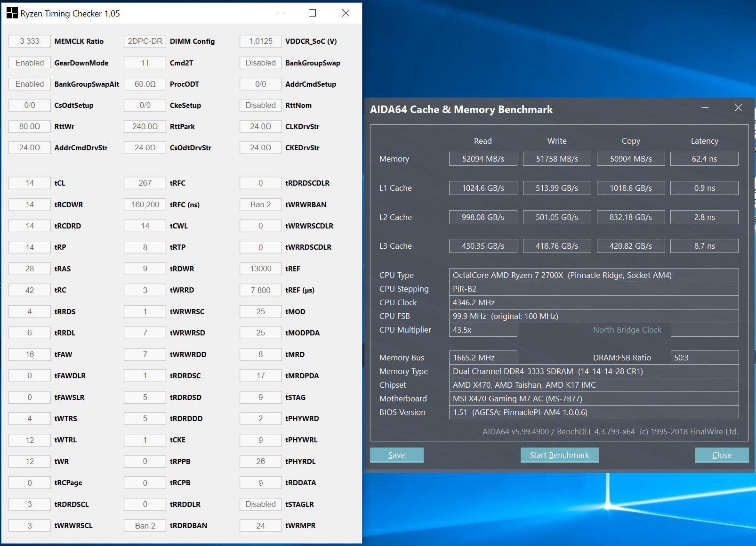
Task: Select the L1 Cache Read result
Action: click(483, 188)
